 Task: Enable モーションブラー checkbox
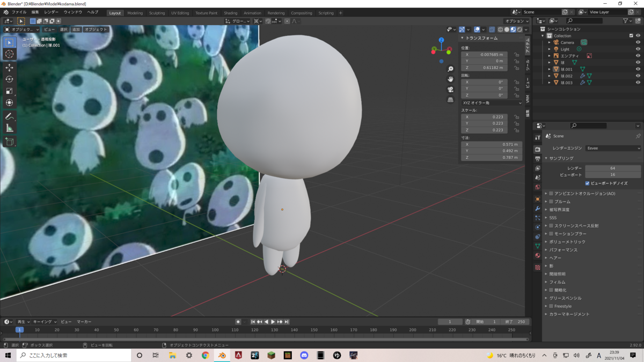[551, 234]
